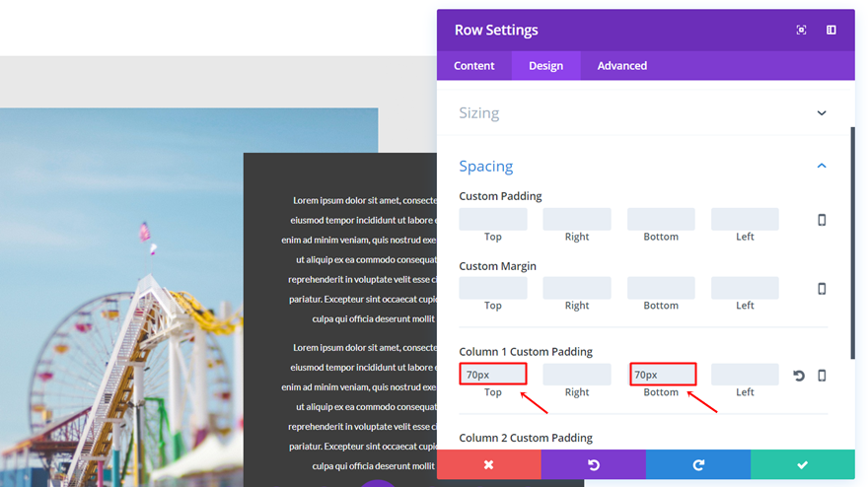
Task: Focus the Custom Padding Bottom field
Action: pos(661,219)
